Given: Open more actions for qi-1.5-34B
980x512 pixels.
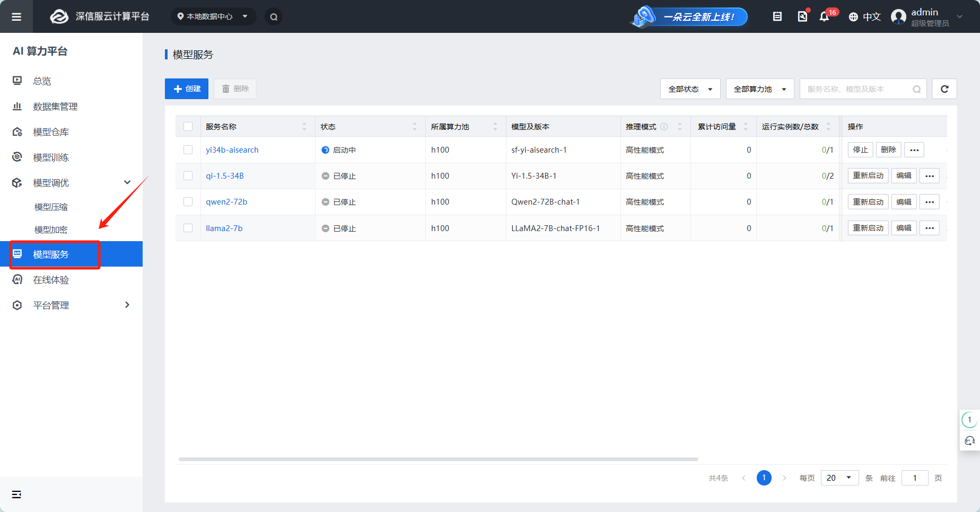Looking at the screenshot, I should (930, 176).
